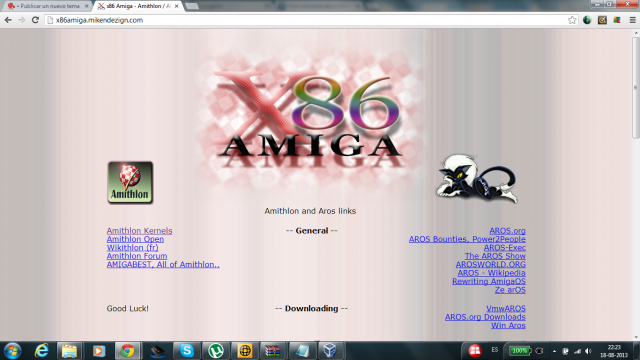Screen dimensions: 640x360
Task: Open 'AMIGABEST, All of Amithlon..' link
Action: coord(163,264)
